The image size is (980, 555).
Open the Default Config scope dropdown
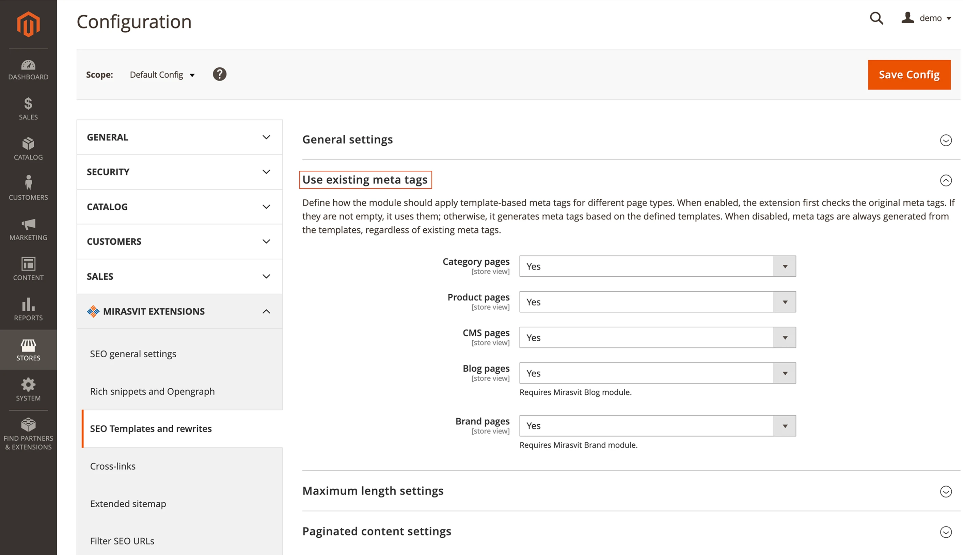pos(162,75)
